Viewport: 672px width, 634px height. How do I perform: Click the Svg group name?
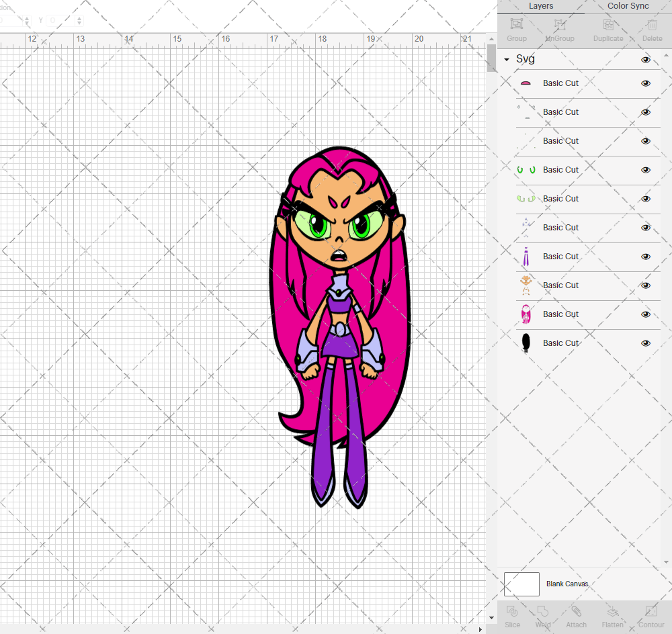(x=526, y=58)
